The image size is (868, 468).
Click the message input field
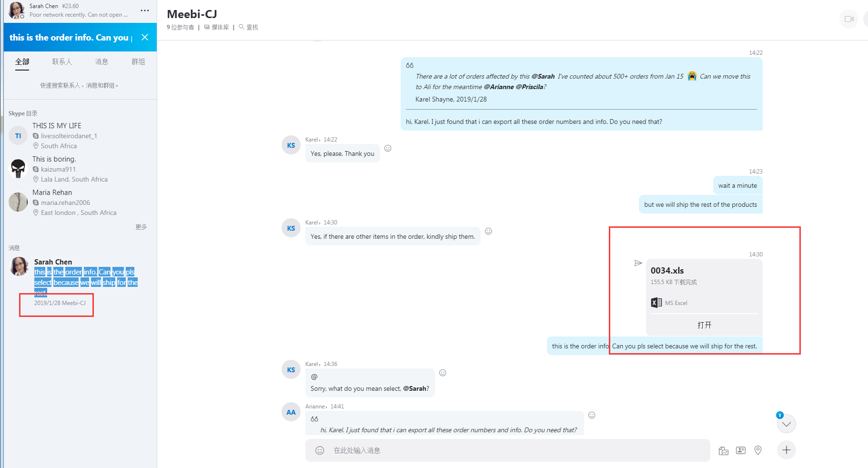pyautogui.click(x=515, y=450)
